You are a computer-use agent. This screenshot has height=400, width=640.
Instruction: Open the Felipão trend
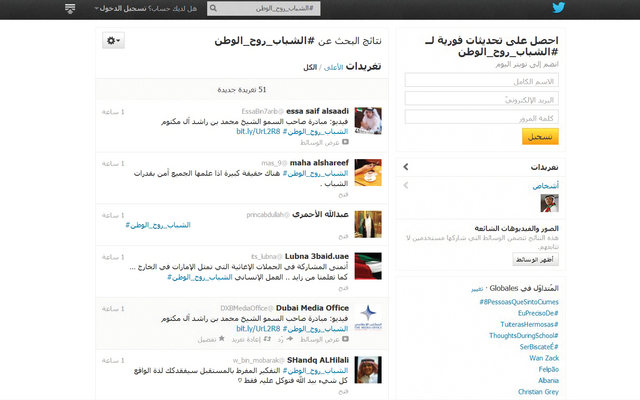click(x=549, y=369)
